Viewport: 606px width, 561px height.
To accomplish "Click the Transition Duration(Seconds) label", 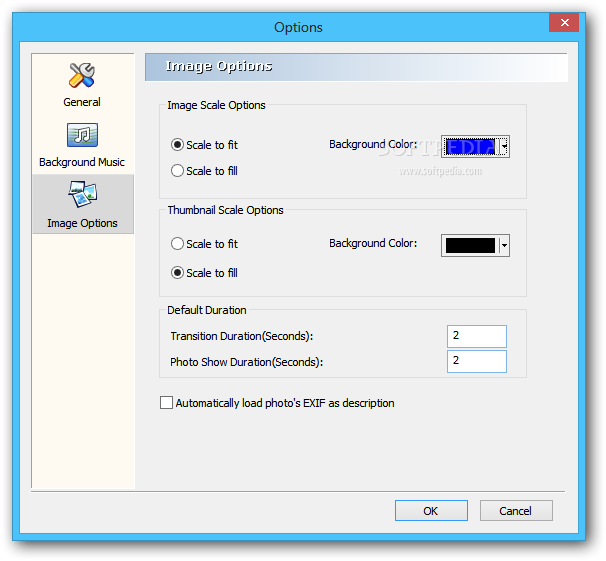I will [x=242, y=336].
